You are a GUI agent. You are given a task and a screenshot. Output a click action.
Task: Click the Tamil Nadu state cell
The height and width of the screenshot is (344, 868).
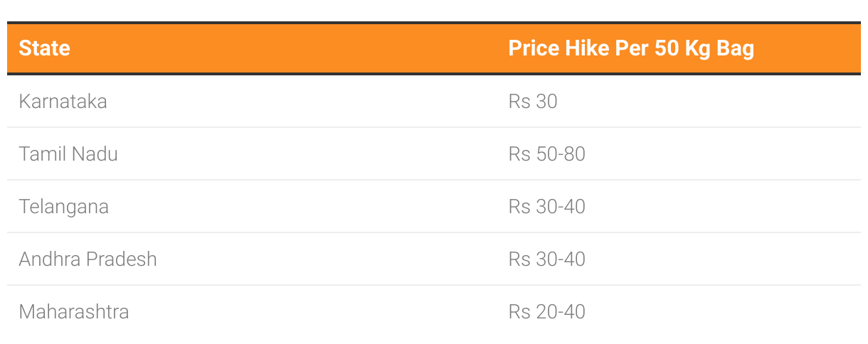coord(68,154)
